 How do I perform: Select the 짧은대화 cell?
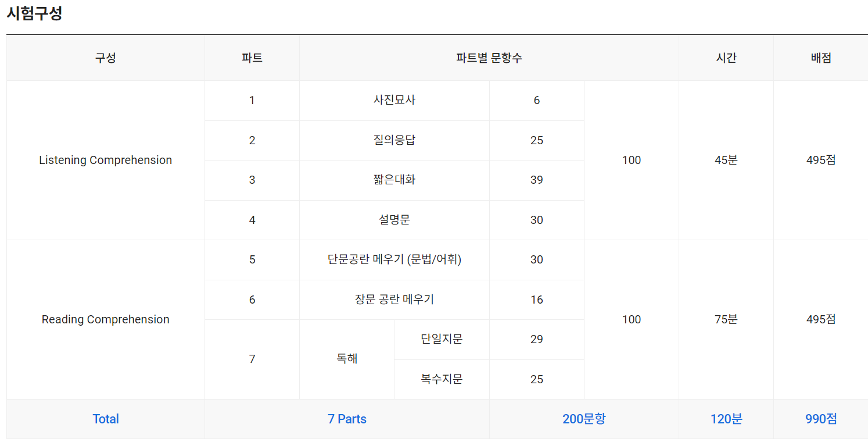(x=394, y=180)
